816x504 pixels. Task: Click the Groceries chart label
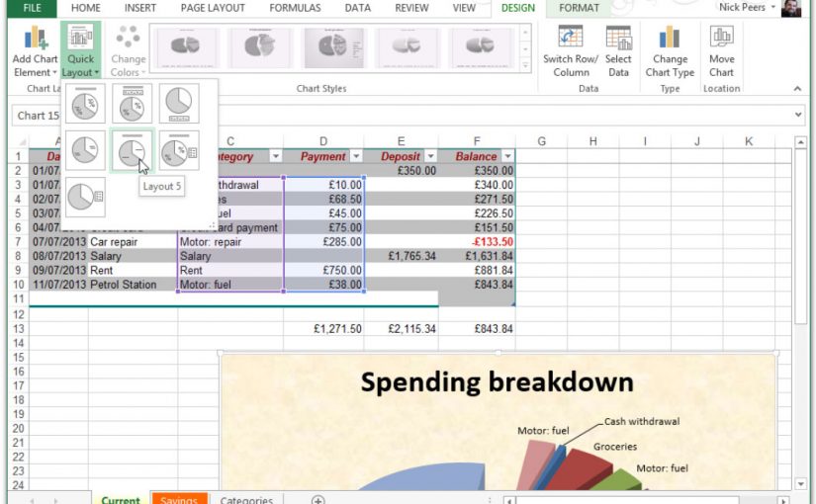pyautogui.click(x=615, y=447)
